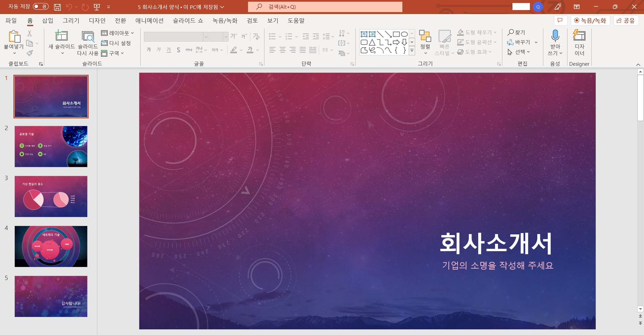The image size is (644, 335).
Task: Switch to the Transitions (전환) tab
Action: 120,20
